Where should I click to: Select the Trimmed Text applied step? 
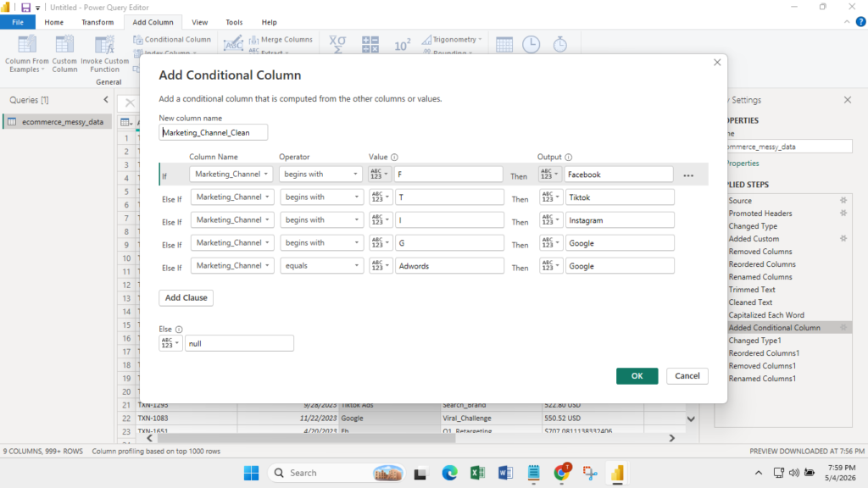click(x=752, y=290)
